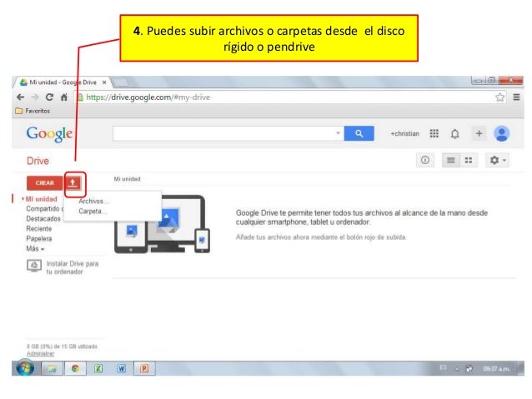
Task: Open Destacados in sidebar
Action: [x=43, y=218]
